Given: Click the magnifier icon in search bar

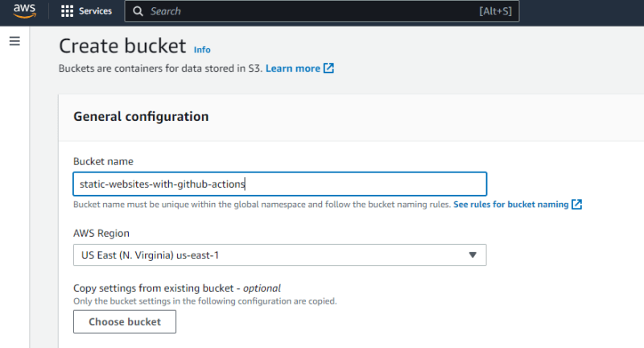Looking at the screenshot, I should pyautogui.click(x=138, y=11).
